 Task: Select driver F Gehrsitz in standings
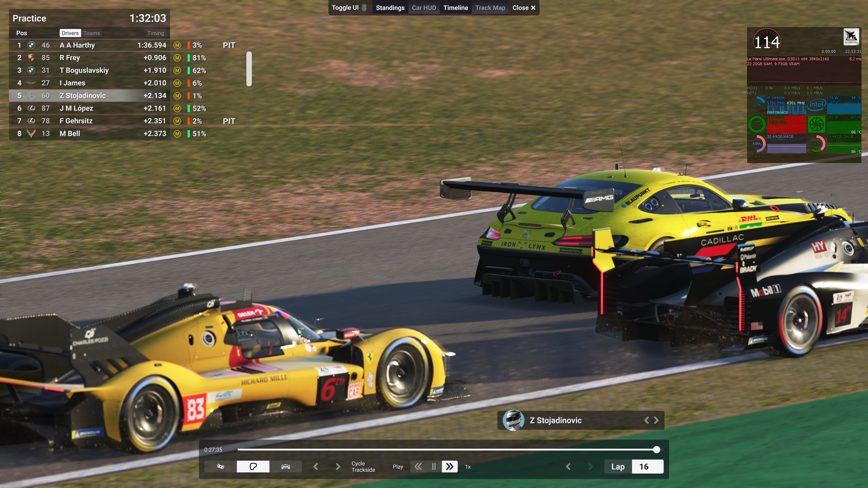coord(76,121)
